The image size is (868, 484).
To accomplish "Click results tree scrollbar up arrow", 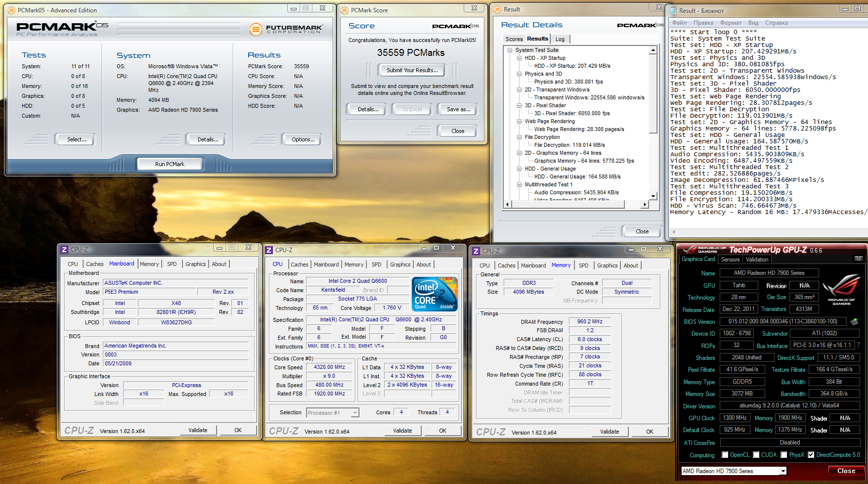I will (653, 50).
